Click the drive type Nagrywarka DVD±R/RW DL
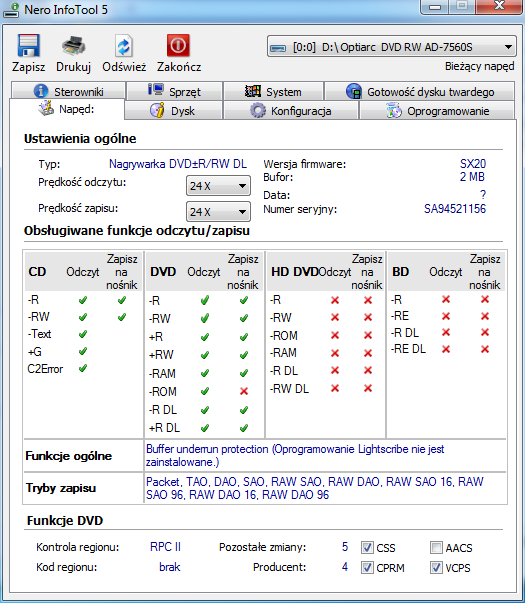The height and width of the screenshot is (603, 525). point(178,164)
